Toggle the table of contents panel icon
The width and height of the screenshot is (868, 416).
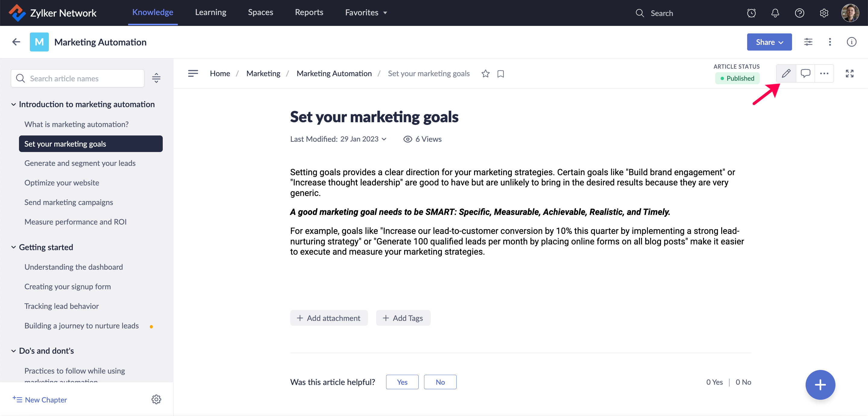[x=193, y=73]
